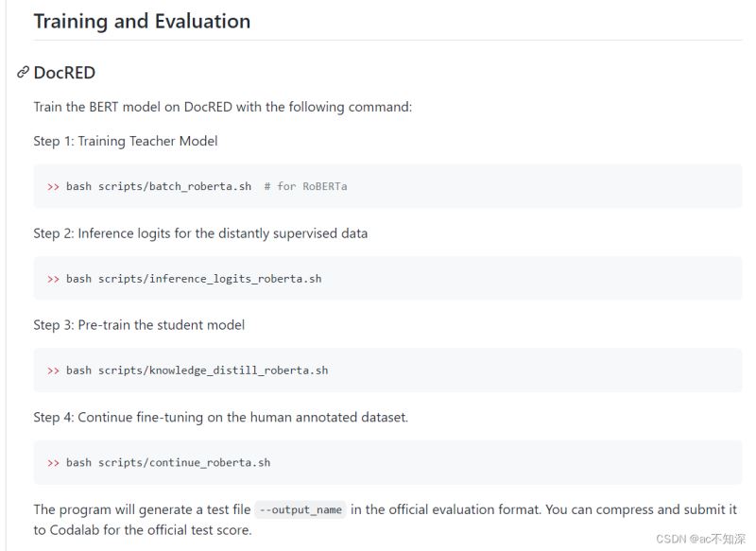
Task: Click the Training and Evaluation heading
Action: click(142, 21)
